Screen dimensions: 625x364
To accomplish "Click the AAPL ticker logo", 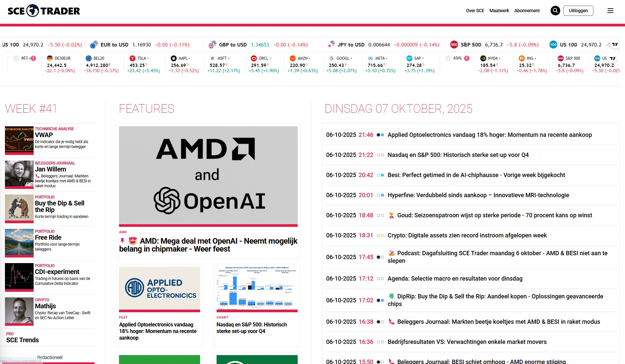I will click(x=173, y=58).
